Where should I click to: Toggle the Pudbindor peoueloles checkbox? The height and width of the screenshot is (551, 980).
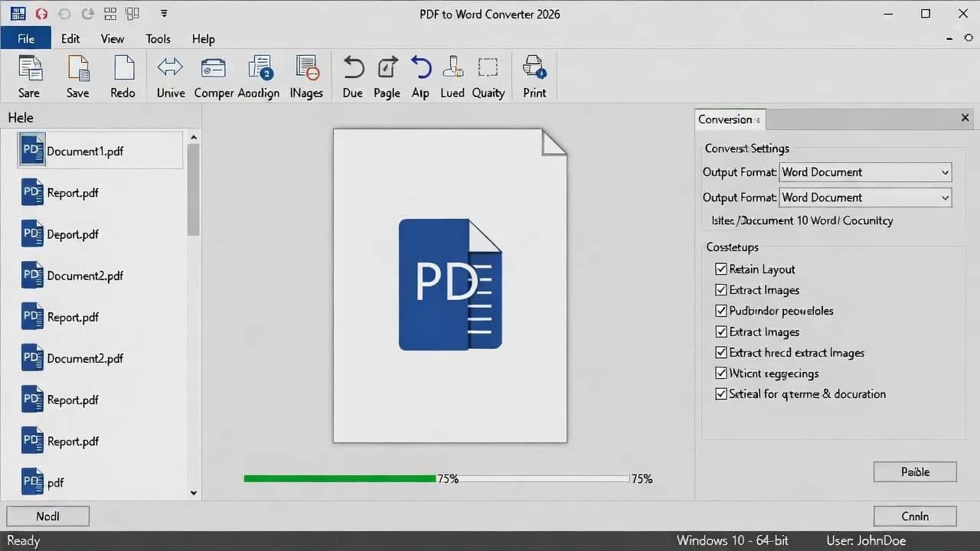[720, 311]
